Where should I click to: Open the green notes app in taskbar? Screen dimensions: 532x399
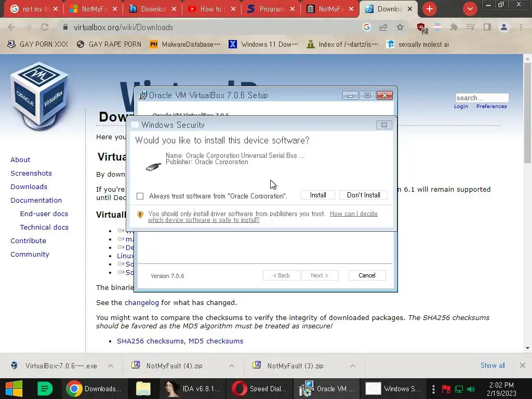[45, 389]
